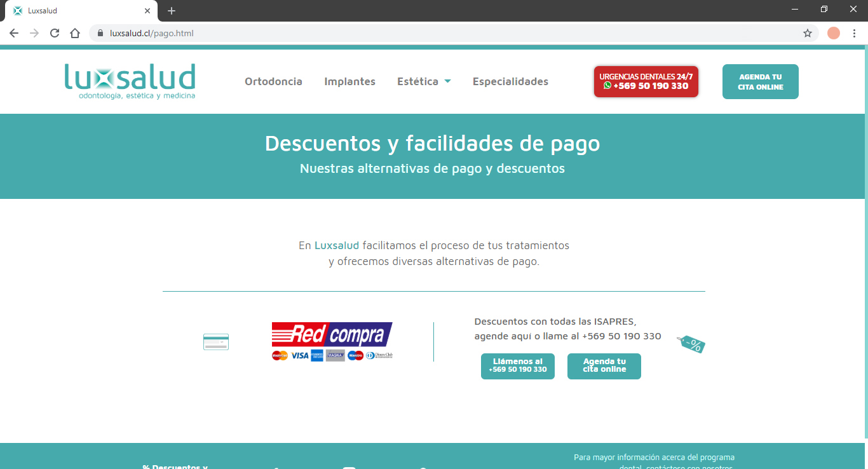Open the Ortodoncia menu item

click(273, 81)
